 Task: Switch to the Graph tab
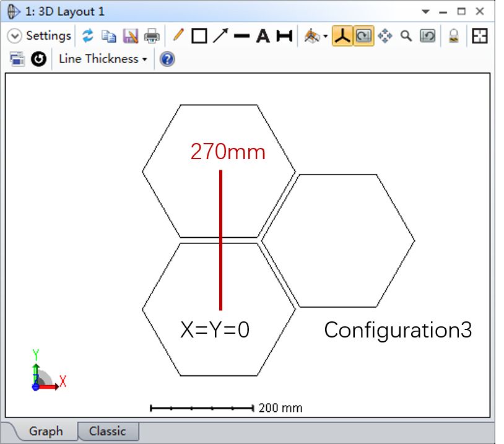point(46,431)
